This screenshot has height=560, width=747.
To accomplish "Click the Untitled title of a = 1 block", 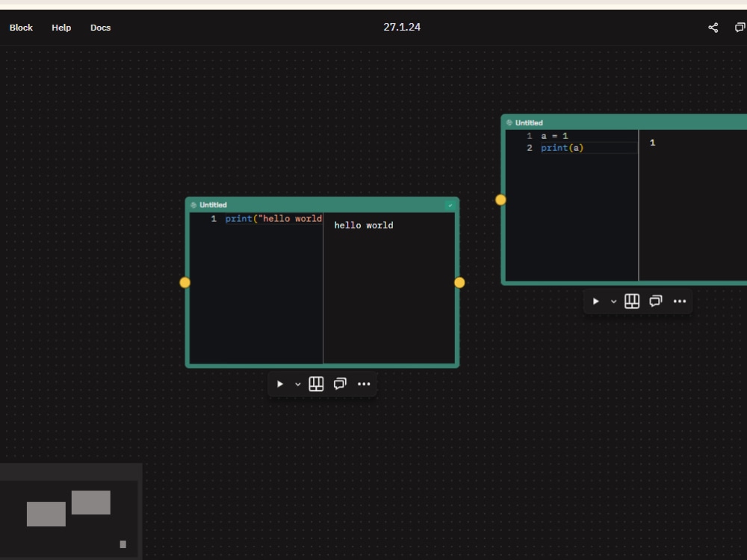I will [x=529, y=123].
